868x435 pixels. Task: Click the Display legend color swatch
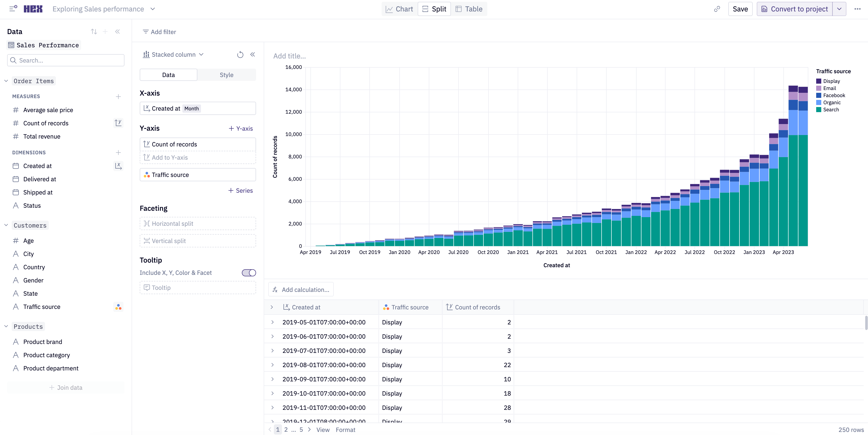click(818, 81)
